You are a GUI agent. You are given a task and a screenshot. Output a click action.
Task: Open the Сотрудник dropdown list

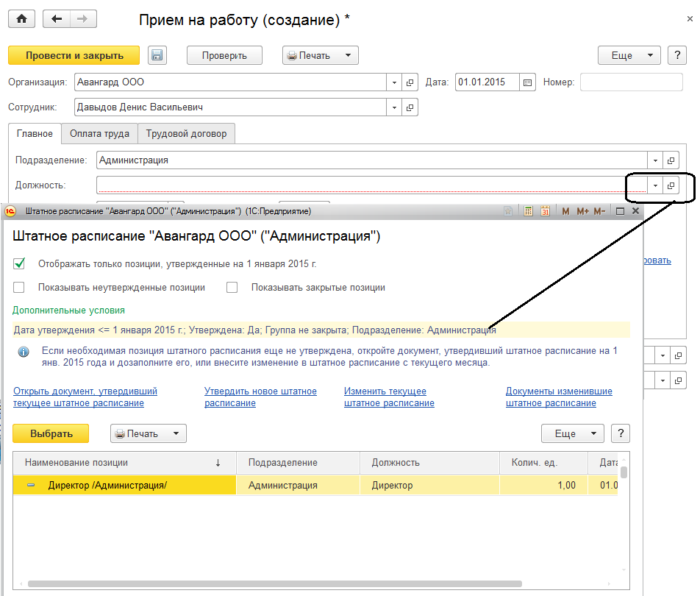coord(395,107)
